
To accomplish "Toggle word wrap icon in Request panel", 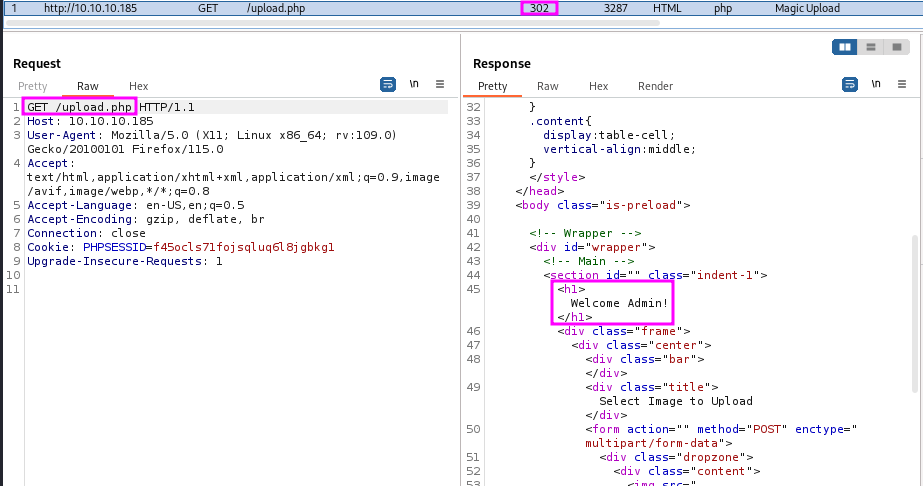I will tap(388, 85).
